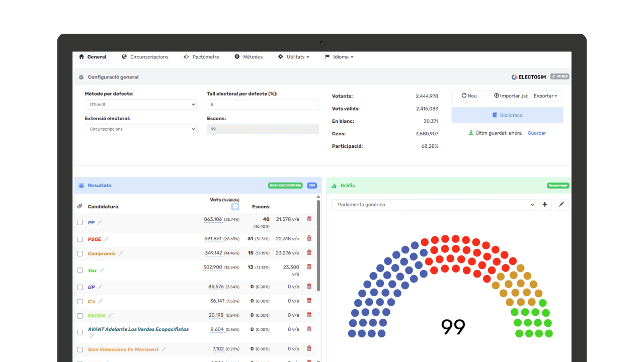
Task: Open the Parlamento genérico chart type dropdown
Action: pyautogui.click(x=433, y=205)
